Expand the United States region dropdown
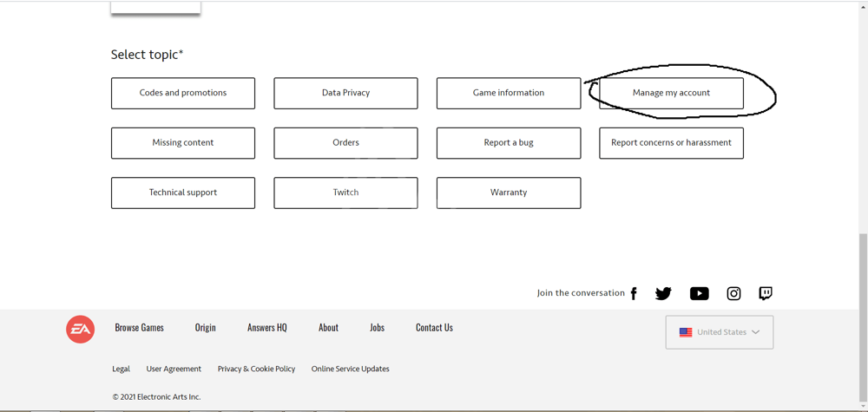The width and height of the screenshot is (868, 412). click(x=755, y=332)
